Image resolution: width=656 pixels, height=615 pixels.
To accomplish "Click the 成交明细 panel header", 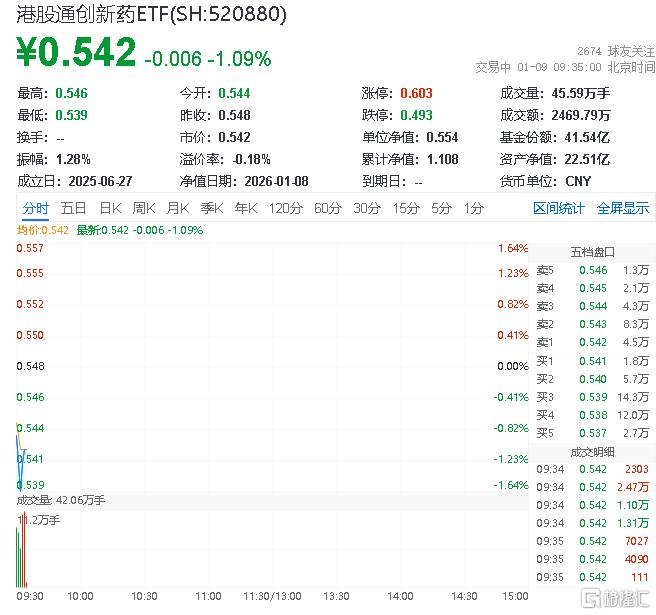I will coord(592,452).
